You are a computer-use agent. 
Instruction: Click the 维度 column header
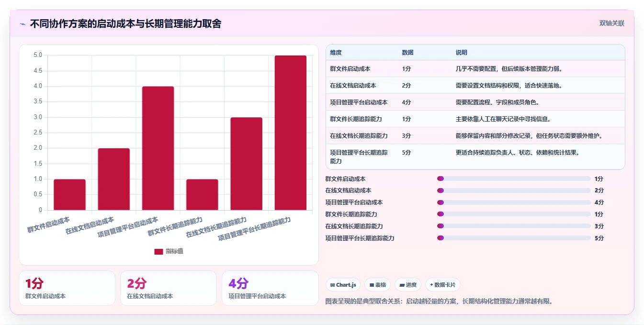pyautogui.click(x=336, y=53)
